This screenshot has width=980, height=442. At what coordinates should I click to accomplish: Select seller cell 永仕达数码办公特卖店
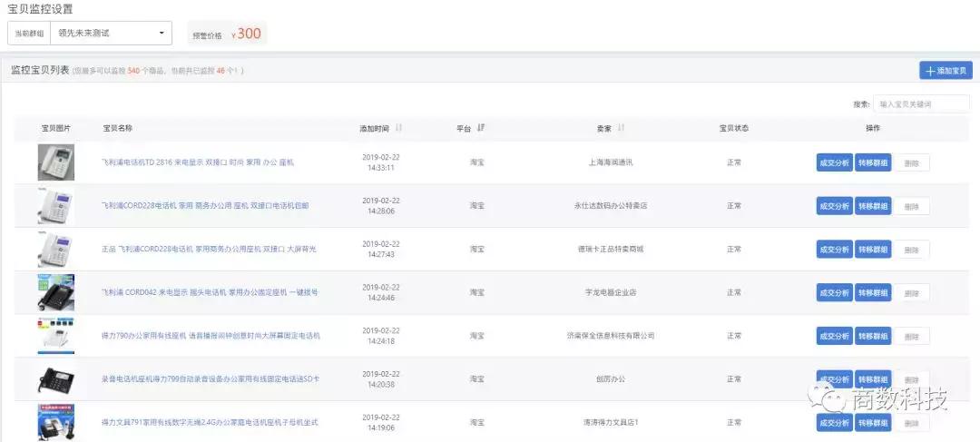pos(611,206)
